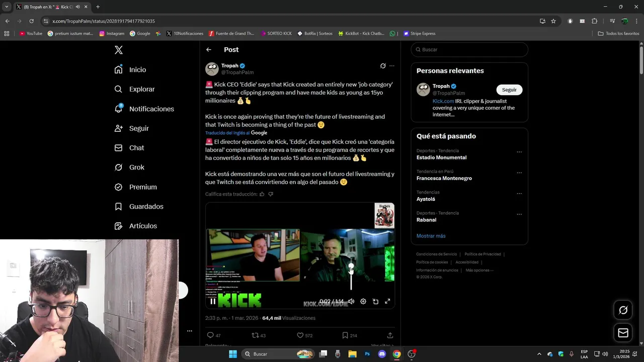This screenshot has height=362, width=644.
Task: Open Chat in the sidebar
Action: [129, 148]
